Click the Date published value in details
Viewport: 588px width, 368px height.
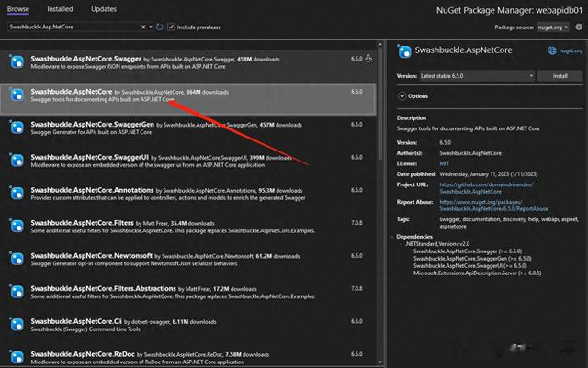[489, 174]
